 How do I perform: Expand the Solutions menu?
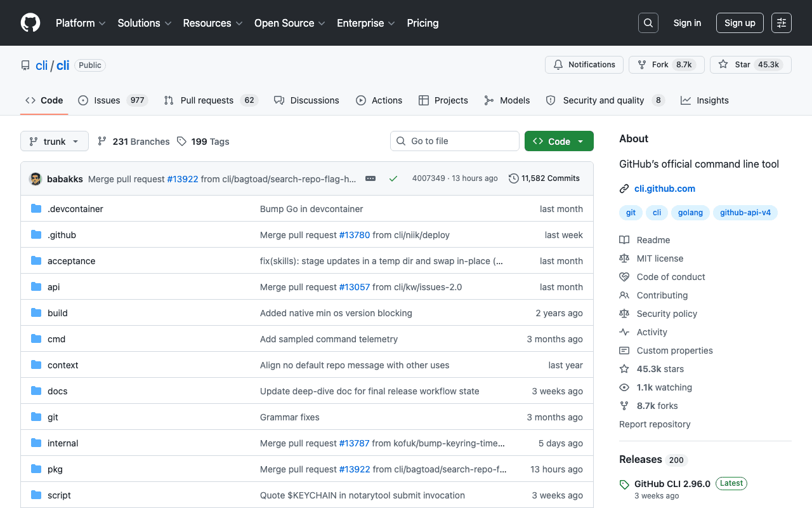(145, 23)
